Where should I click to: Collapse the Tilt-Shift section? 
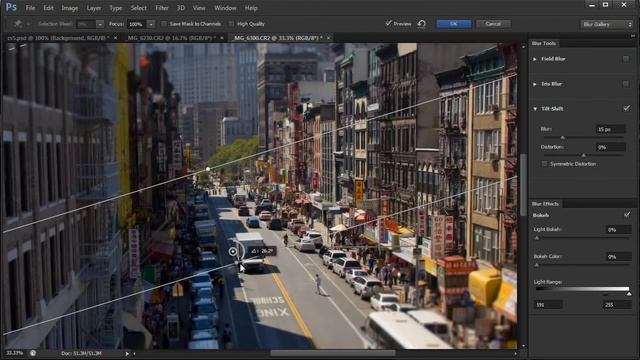tap(535, 109)
